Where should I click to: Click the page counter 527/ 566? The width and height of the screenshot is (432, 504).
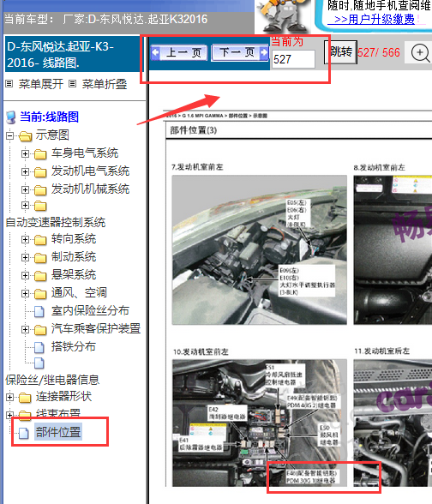click(379, 52)
